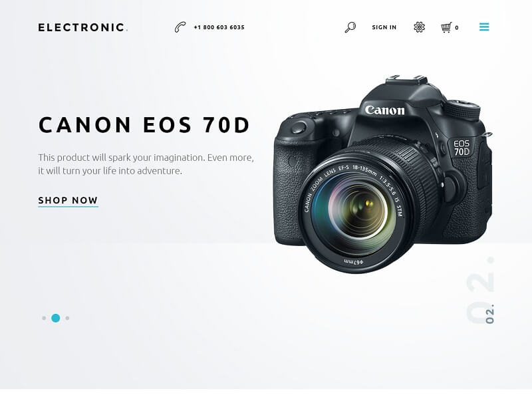The height and width of the screenshot is (399, 532).
Task: Click the EOS 70D badge on camera
Action: coord(462,148)
